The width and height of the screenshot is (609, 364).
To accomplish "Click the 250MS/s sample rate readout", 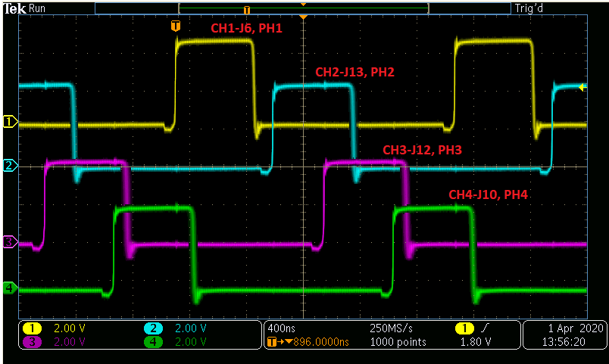I will tap(391, 328).
